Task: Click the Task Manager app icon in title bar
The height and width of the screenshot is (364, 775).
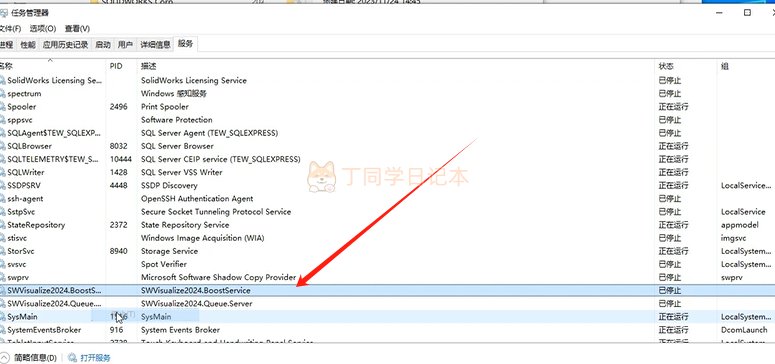Action: (x=3, y=13)
